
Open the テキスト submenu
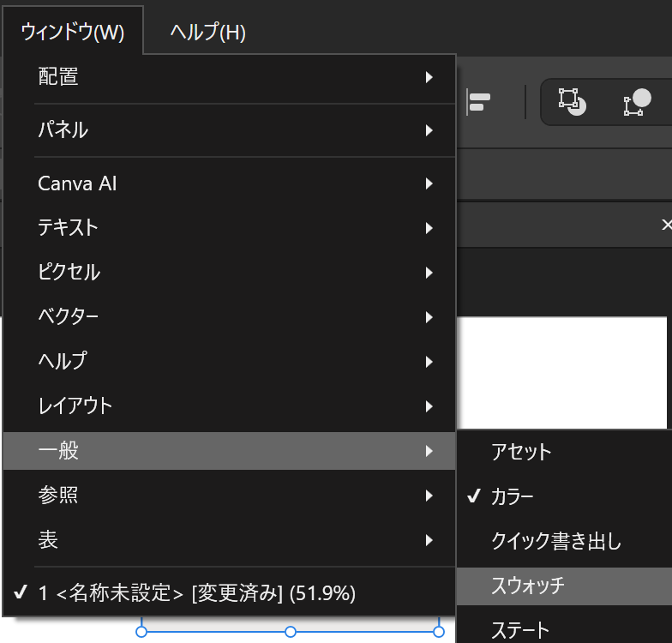coord(230,228)
